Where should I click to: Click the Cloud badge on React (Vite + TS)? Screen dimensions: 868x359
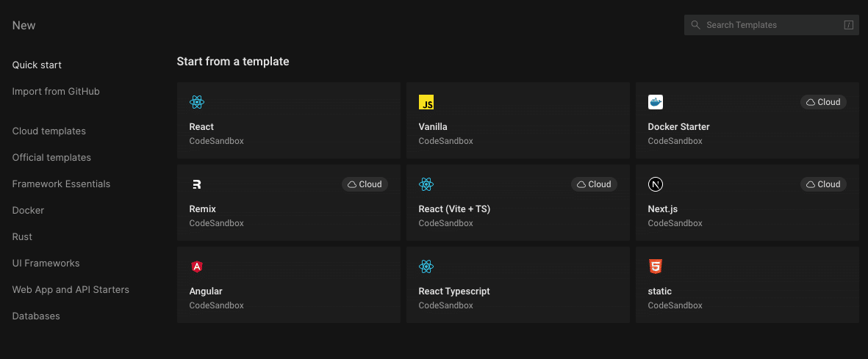594,185
